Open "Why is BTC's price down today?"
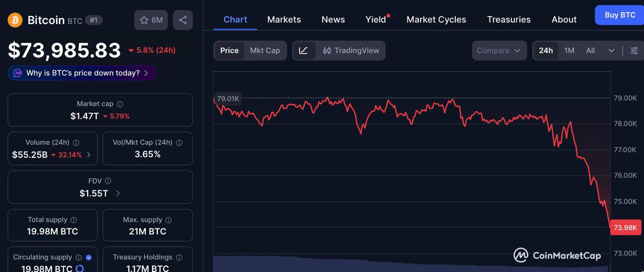This screenshot has height=272, width=644. [82, 73]
